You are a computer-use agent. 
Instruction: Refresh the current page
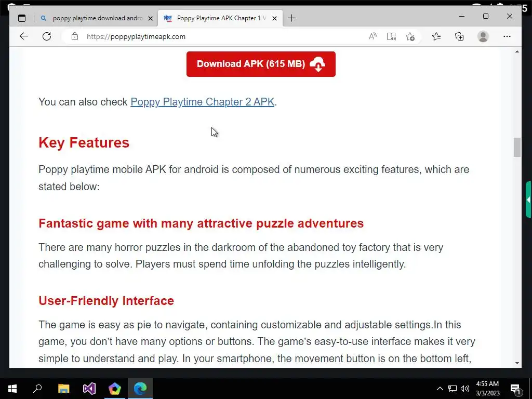[x=47, y=36]
